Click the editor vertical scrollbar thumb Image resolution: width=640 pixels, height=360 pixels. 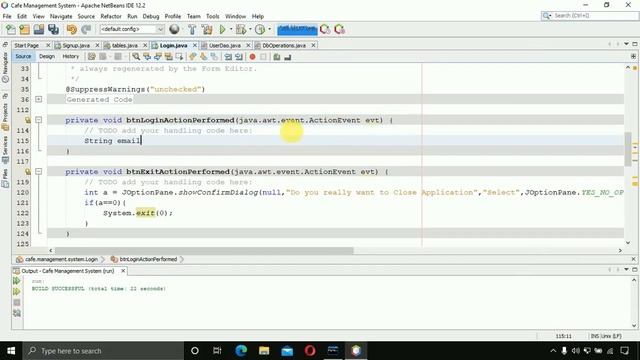[628, 149]
